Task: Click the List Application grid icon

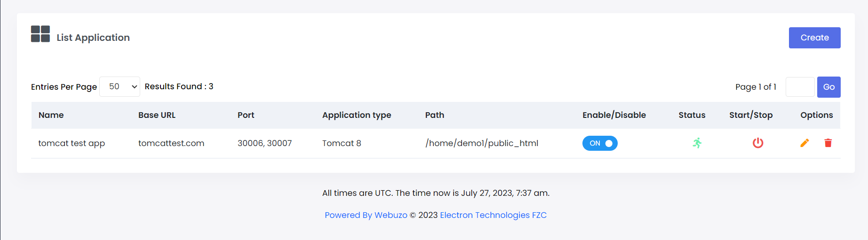Action: (40, 34)
